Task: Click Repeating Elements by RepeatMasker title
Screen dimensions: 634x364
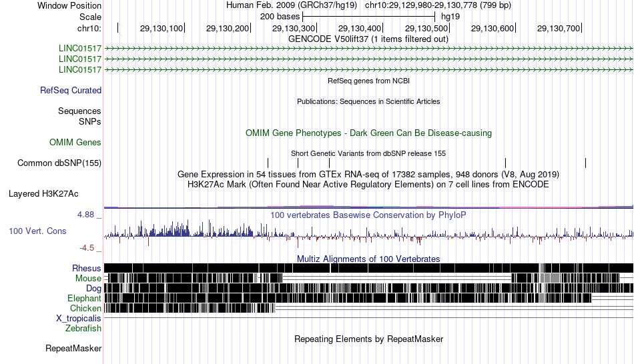Action: tap(368, 339)
